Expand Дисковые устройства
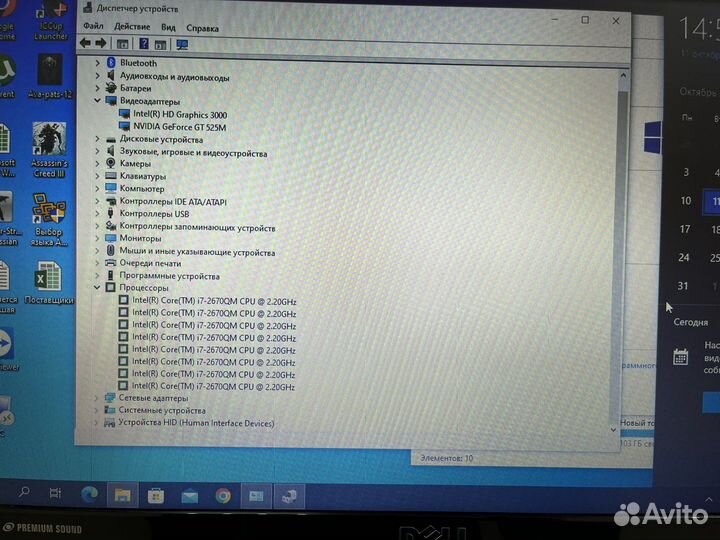The height and width of the screenshot is (540, 720). [97, 139]
